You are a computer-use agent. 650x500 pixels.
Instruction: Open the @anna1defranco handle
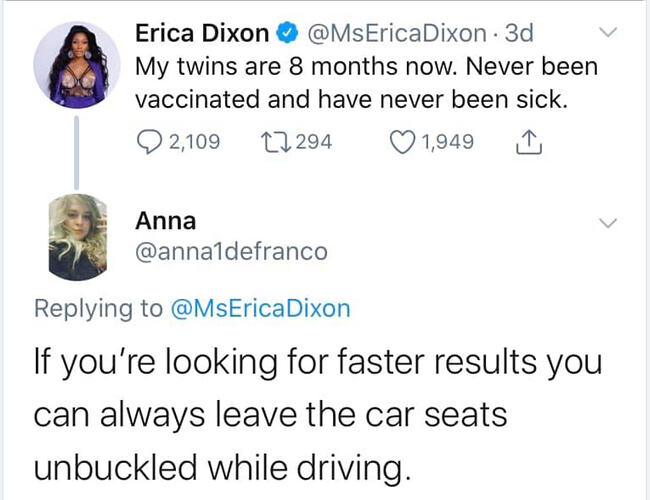click(231, 253)
